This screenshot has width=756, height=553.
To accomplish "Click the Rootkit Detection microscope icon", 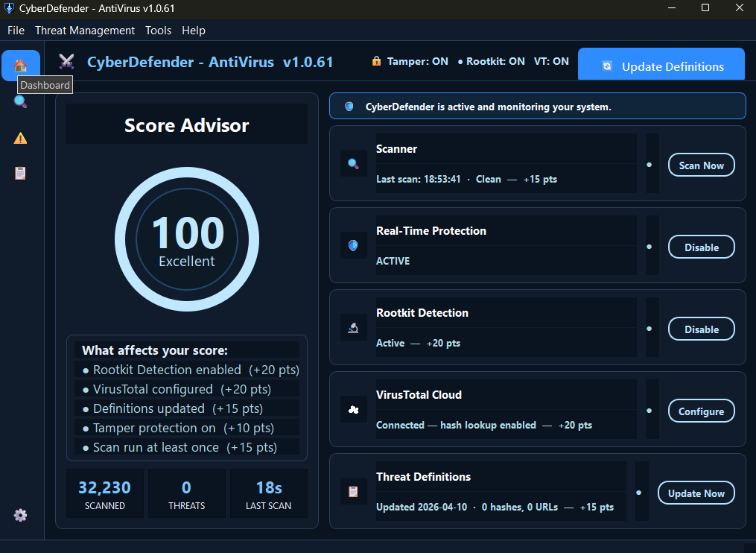I will (353, 328).
